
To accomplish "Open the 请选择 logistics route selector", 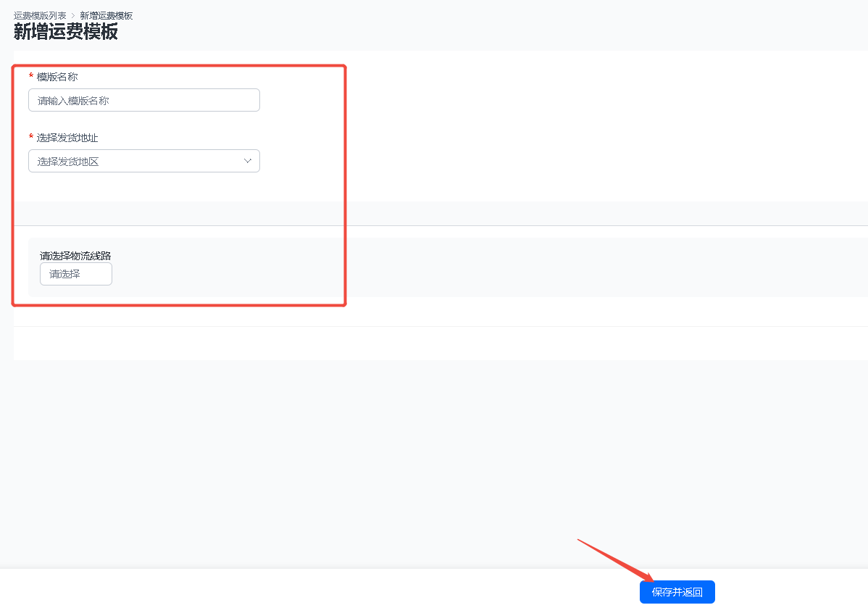I will pyautogui.click(x=76, y=274).
